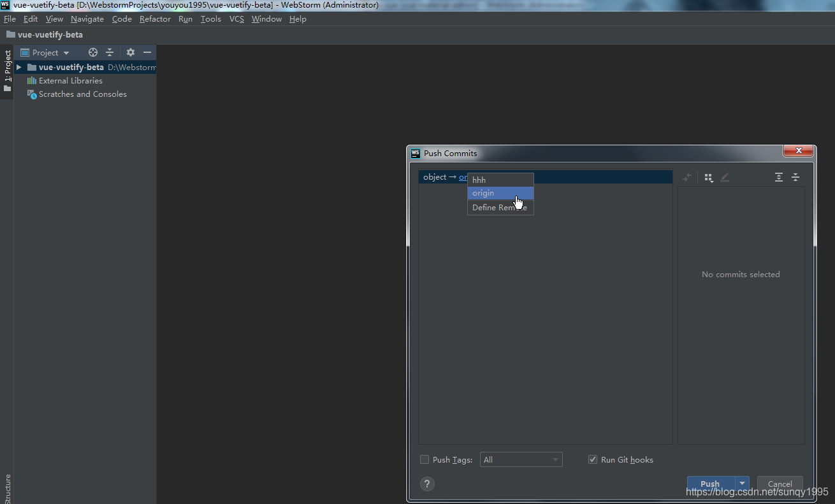The width and height of the screenshot is (835, 504).
Task: Enable the Push Tags checkbox
Action: pyautogui.click(x=425, y=459)
